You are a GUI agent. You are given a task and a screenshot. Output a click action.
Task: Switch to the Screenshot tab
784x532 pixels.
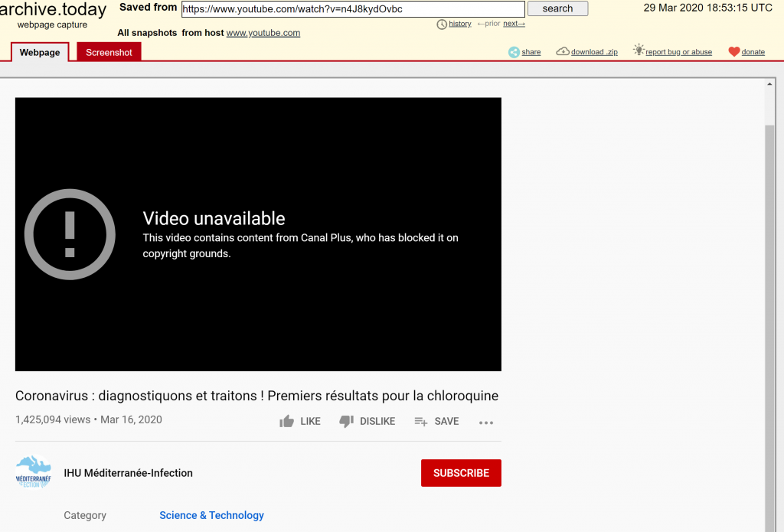[109, 52]
